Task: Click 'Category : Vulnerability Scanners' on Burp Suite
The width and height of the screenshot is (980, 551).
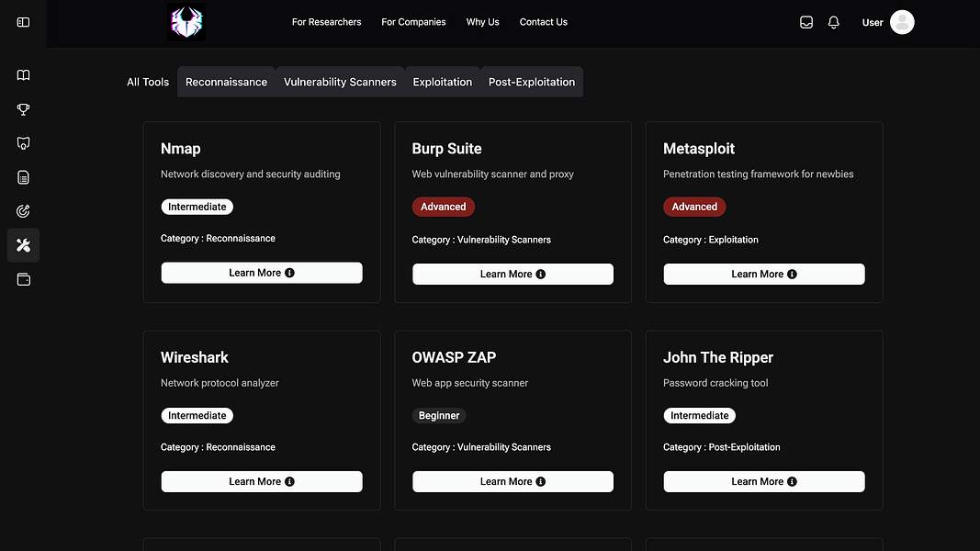Action: 481,240
